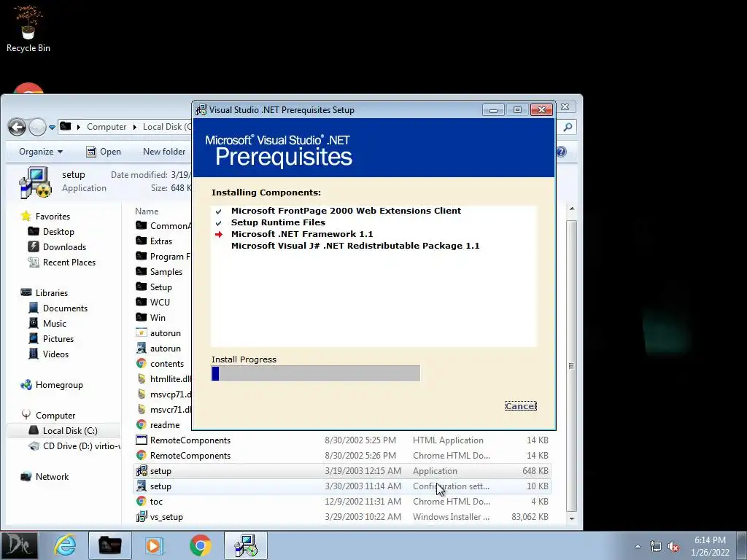This screenshot has height=560, width=747.
Task: Expand the Computer breadcrumb arrow
Action: (134, 127)
